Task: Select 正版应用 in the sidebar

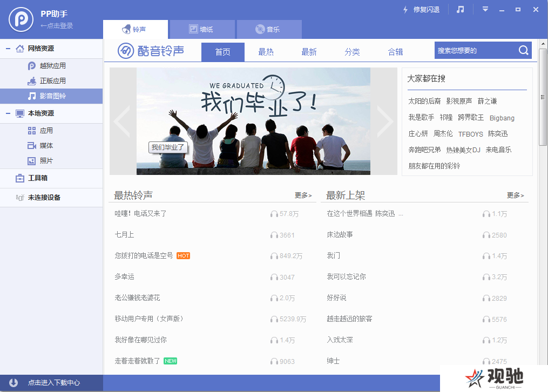Action: tap(52, 80)
